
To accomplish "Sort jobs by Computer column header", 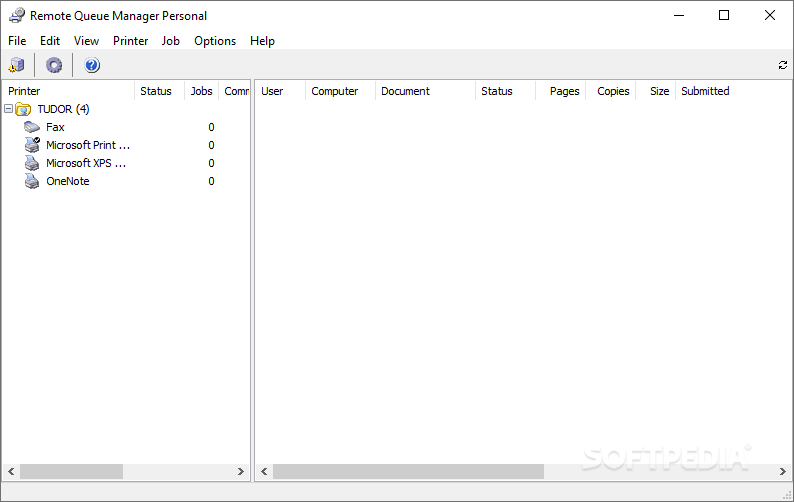I will 340,91.
